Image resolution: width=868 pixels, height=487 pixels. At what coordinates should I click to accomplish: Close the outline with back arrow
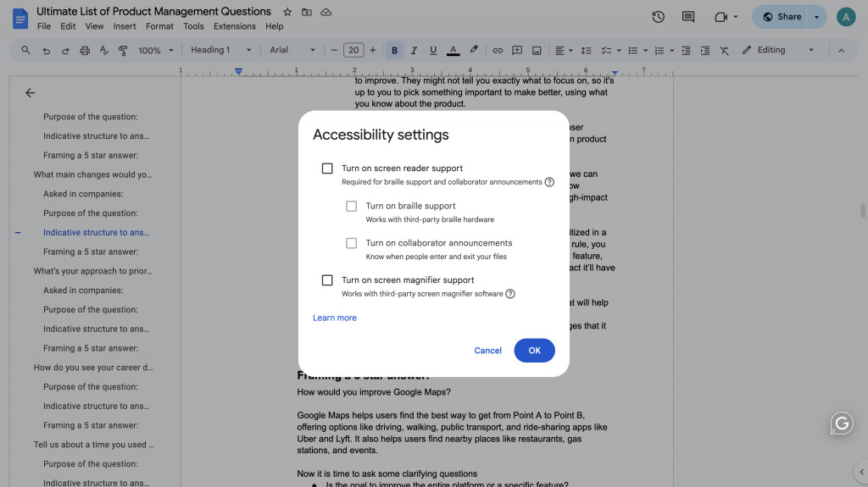pyautogui.click(x=31, y=93)
